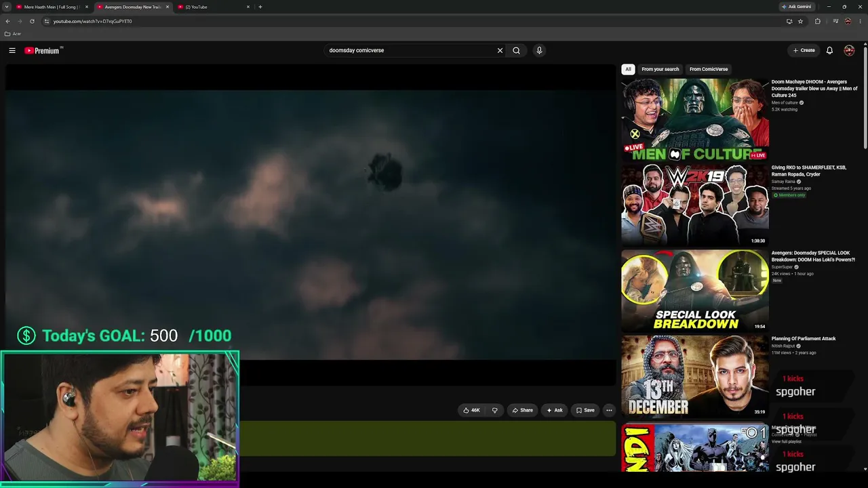Share the video
This screenshot has height=488, width=868.
pos(522,410)
